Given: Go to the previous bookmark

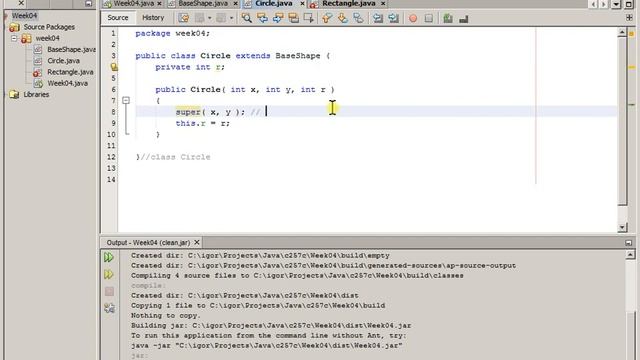Looking at the screenshot, I should (x=327, y=18).
